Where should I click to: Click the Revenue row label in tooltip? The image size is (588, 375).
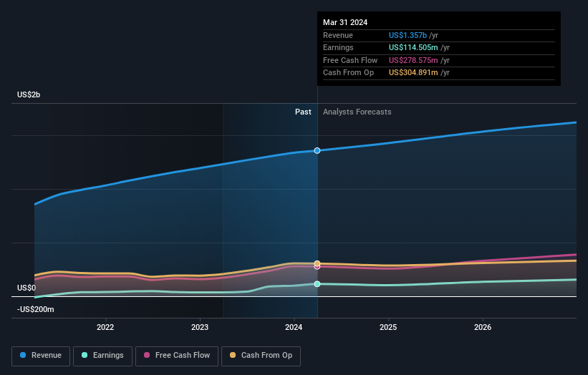[338, 35]
